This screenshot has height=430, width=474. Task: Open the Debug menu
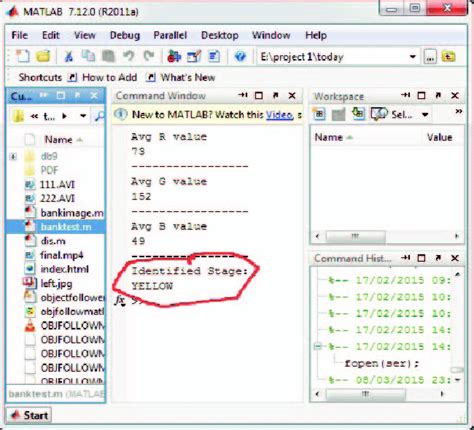click(125, 35)
